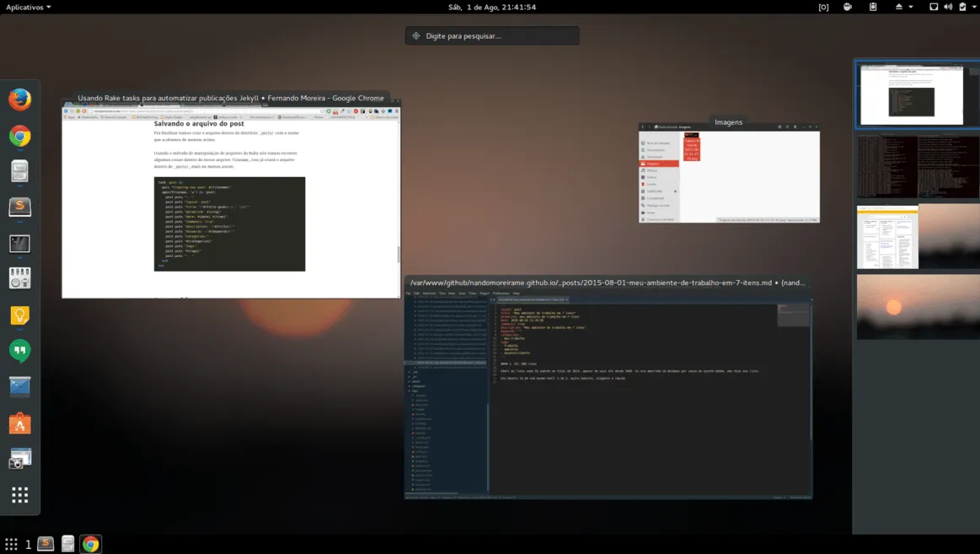
Task: Eject the SAMSUNG drive in Files sidebar
Action: [676, 191]
